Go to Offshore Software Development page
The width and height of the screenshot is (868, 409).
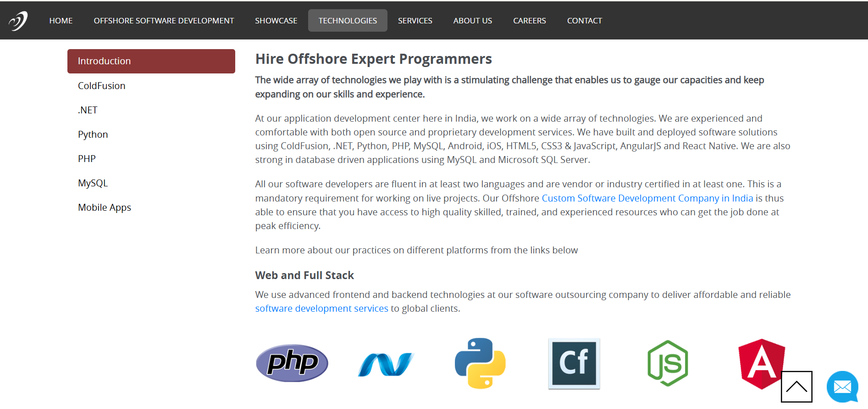point(164,21)
